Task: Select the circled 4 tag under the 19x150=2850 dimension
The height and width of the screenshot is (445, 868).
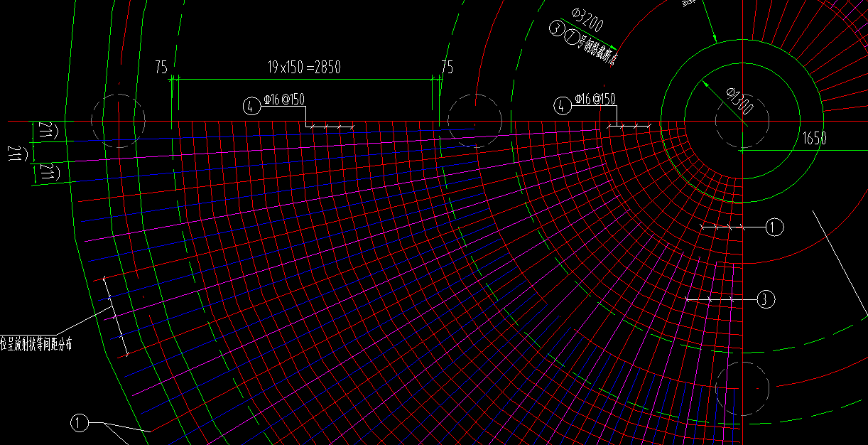Action: [x=250, y=107]
